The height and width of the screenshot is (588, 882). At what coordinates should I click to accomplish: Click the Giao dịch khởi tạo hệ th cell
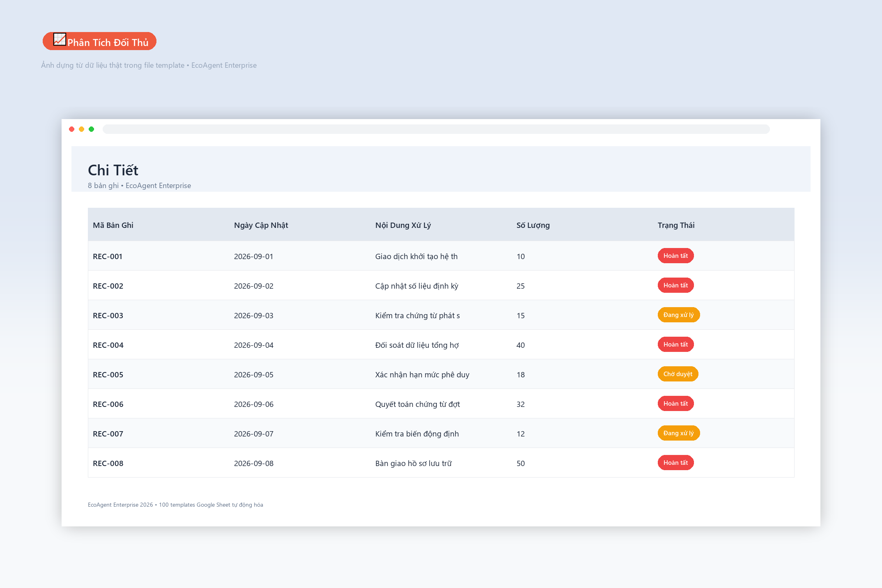[416, 256]
